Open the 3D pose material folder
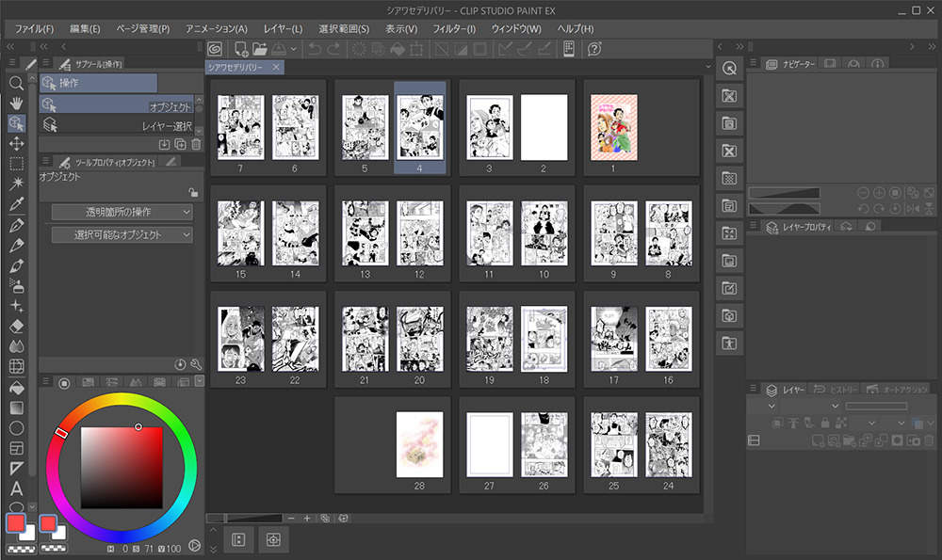942x560 pixels. click(729, 344)
